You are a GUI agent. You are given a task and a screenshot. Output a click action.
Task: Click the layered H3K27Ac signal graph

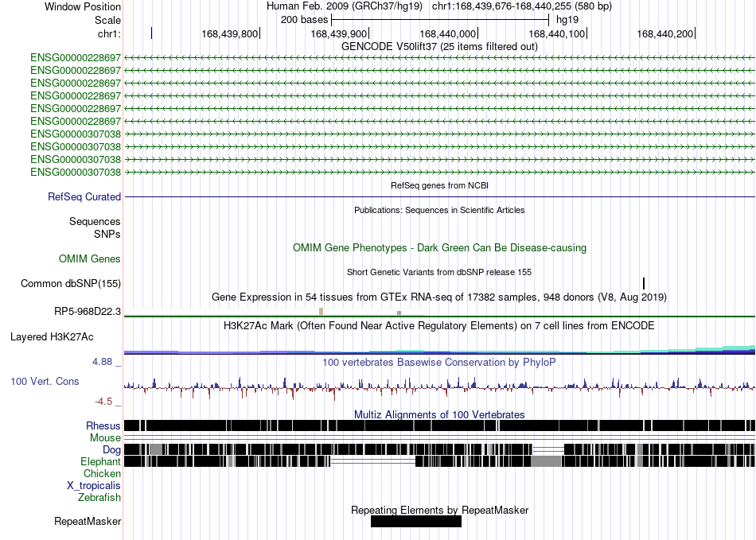pyautogui.click(x=439, y=350)
